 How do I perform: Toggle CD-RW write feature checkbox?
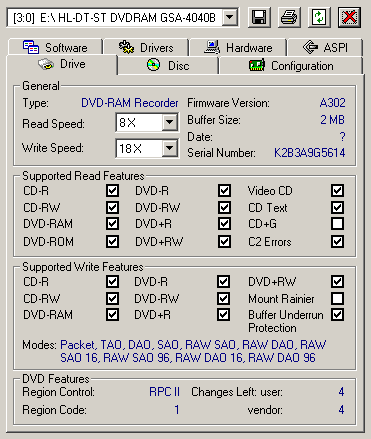112,298
